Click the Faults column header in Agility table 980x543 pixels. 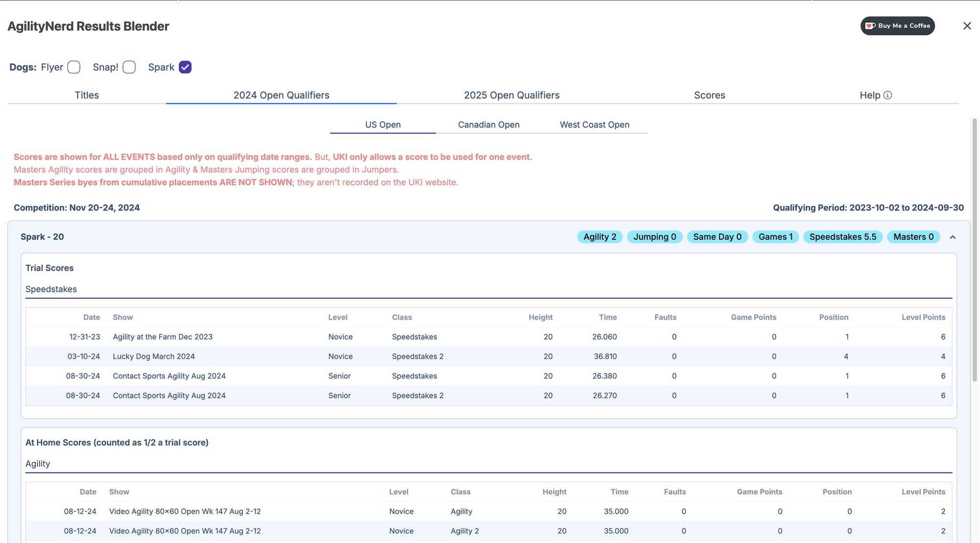[675, 492]
